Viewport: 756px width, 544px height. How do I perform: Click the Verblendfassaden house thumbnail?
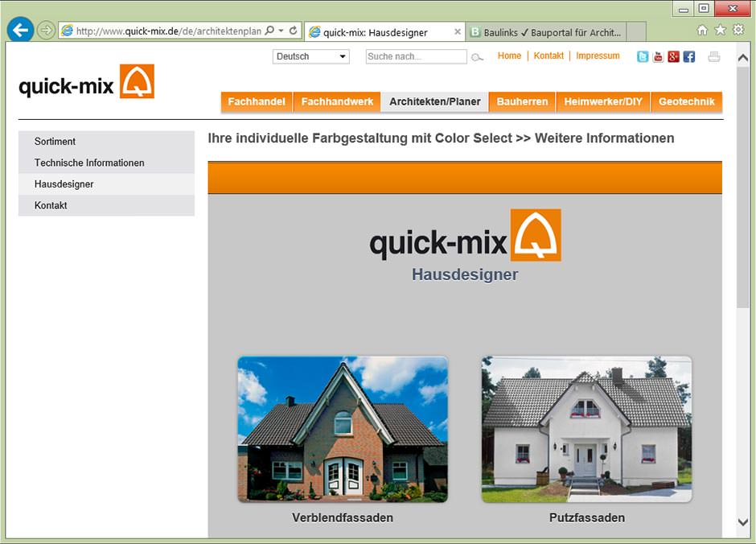343,429
